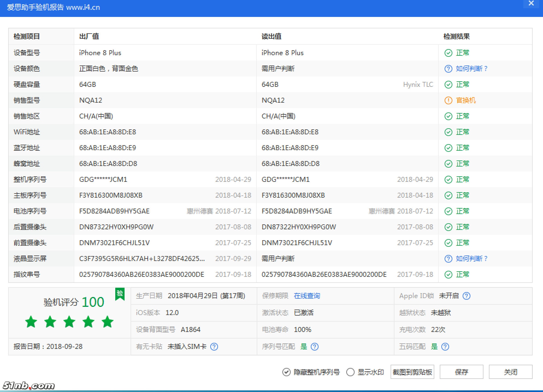The height and width of the screenshot is (392, 543).
Task: Click 保存 button
Action: (461, 372)
